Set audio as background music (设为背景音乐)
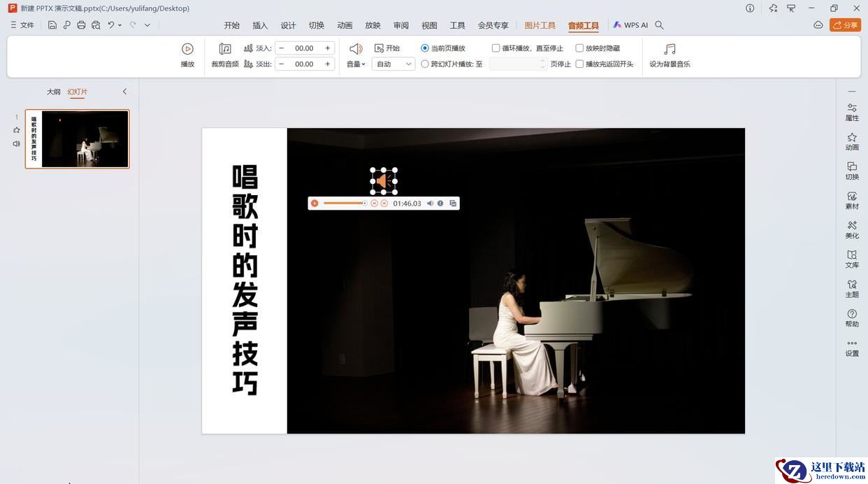 pos(670,55)
